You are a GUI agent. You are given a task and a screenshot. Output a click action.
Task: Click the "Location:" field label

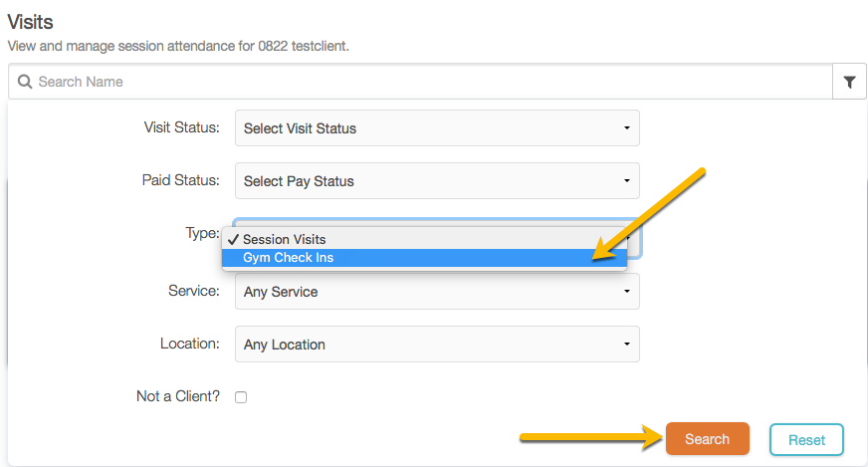coord(189,344)
